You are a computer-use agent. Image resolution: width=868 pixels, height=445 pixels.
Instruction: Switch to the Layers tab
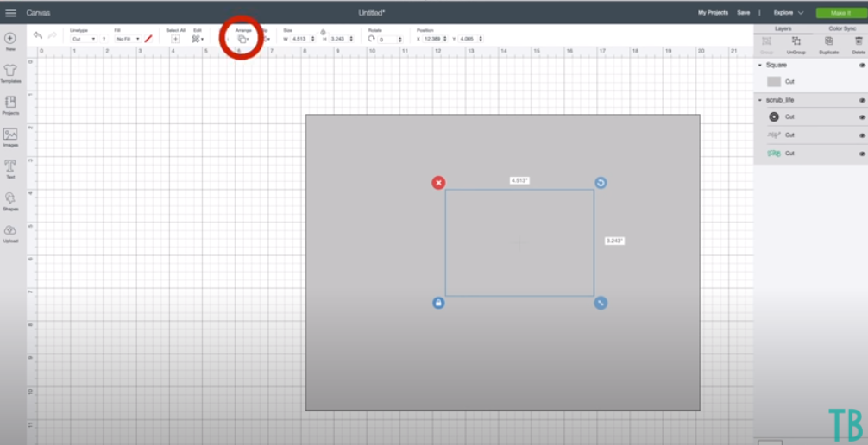[x=783, y=28]
